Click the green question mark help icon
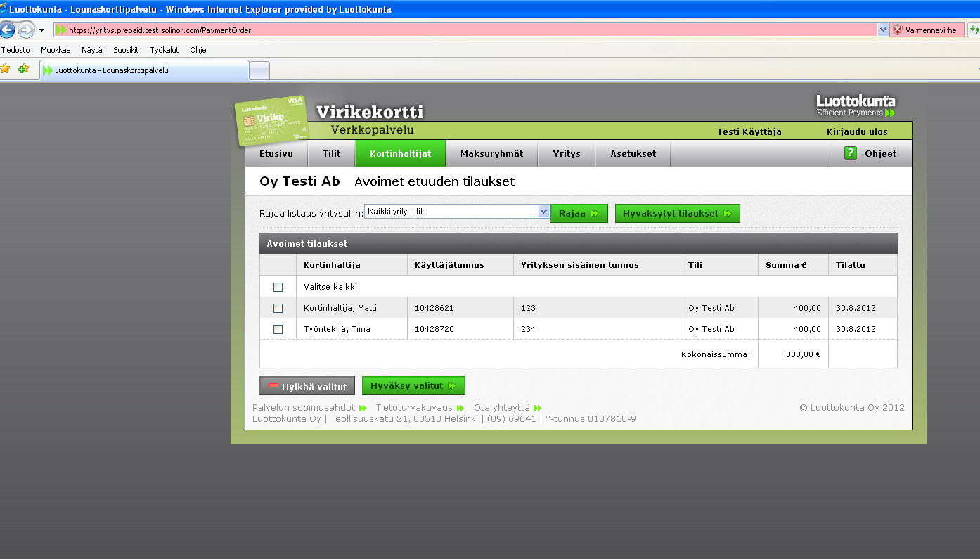The height and width of the screenshot is (559, 980). [x=851, y=153]
